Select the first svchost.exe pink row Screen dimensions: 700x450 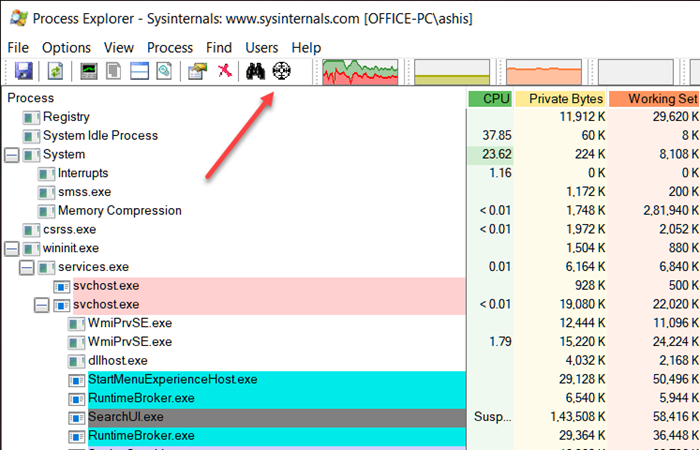tap(269, 286)
